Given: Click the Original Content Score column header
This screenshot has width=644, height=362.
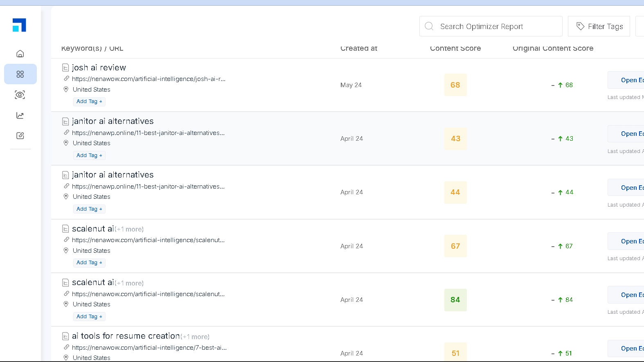Looking at the screenshot, I should click(553, 48).
